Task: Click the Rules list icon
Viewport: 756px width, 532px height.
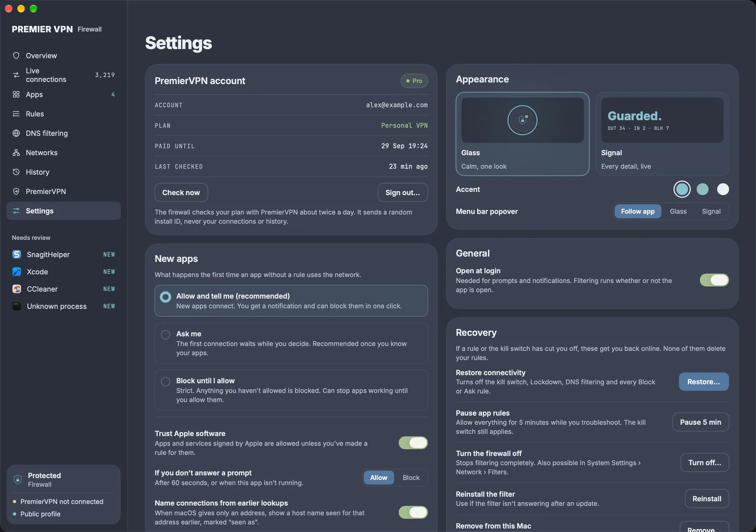Action: [16, 114]
